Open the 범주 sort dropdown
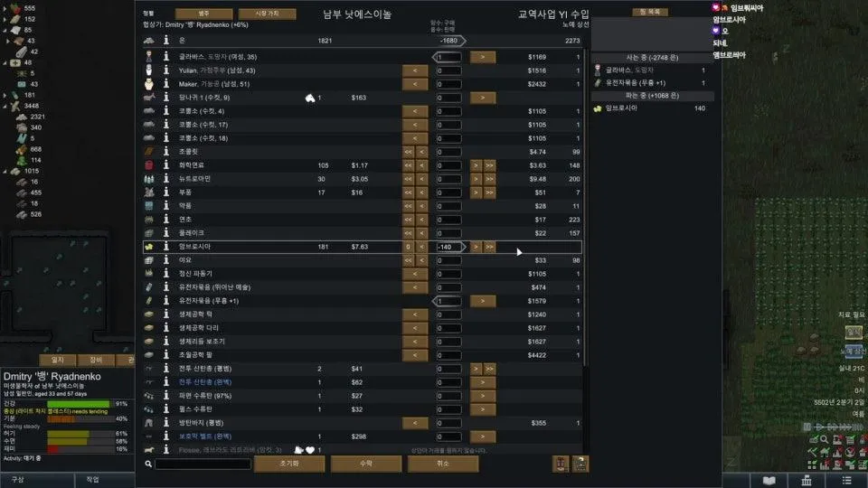 coord(203,14)
